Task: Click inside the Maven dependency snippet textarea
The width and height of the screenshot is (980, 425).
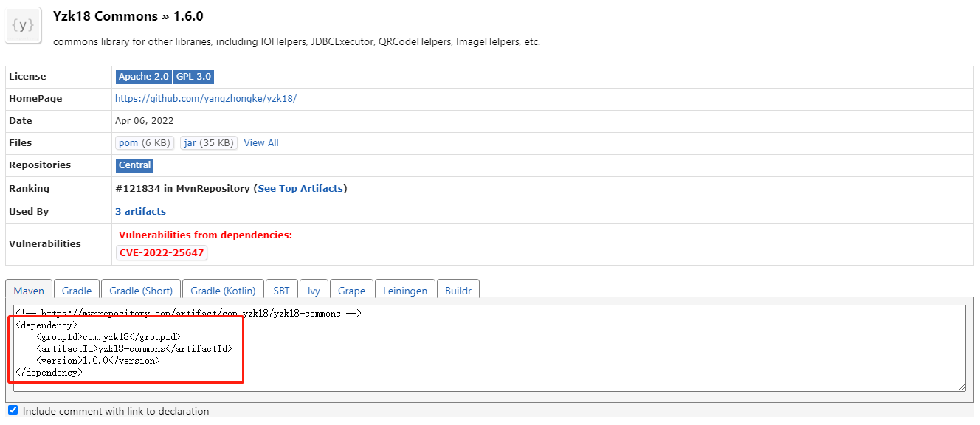Action: pyautogui.click(x=489, y=348)
